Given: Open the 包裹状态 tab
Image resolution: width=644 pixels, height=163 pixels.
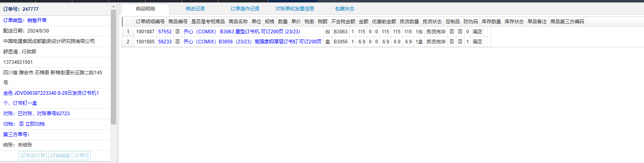Looking at the screenshot, I should (x=345, y=9).
